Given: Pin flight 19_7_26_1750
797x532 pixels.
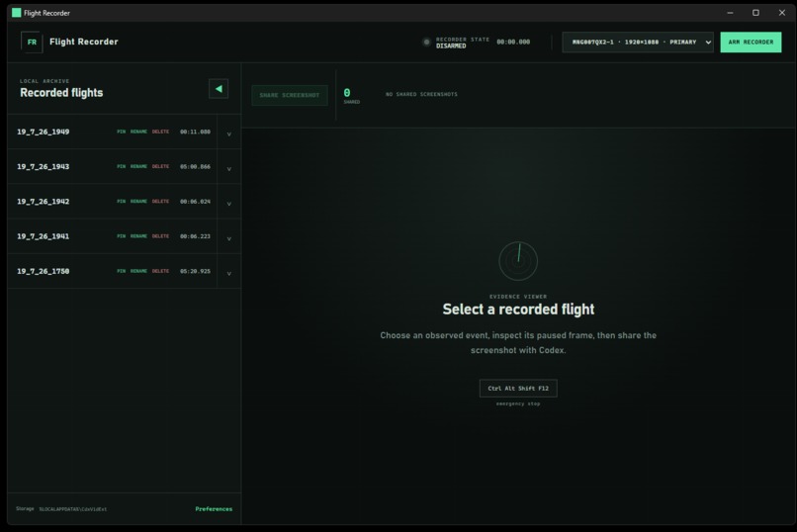Looking at the screenshot, I should (x=121, y=271).
